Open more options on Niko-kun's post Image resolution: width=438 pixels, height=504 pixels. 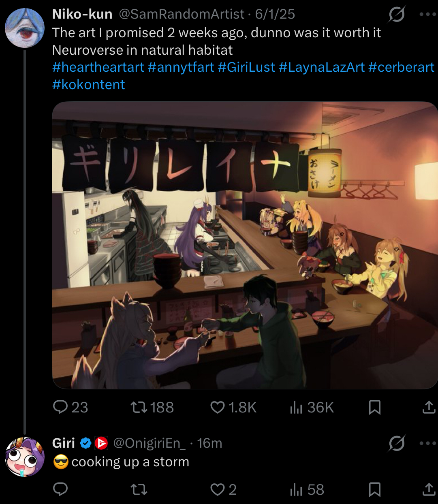427,14
